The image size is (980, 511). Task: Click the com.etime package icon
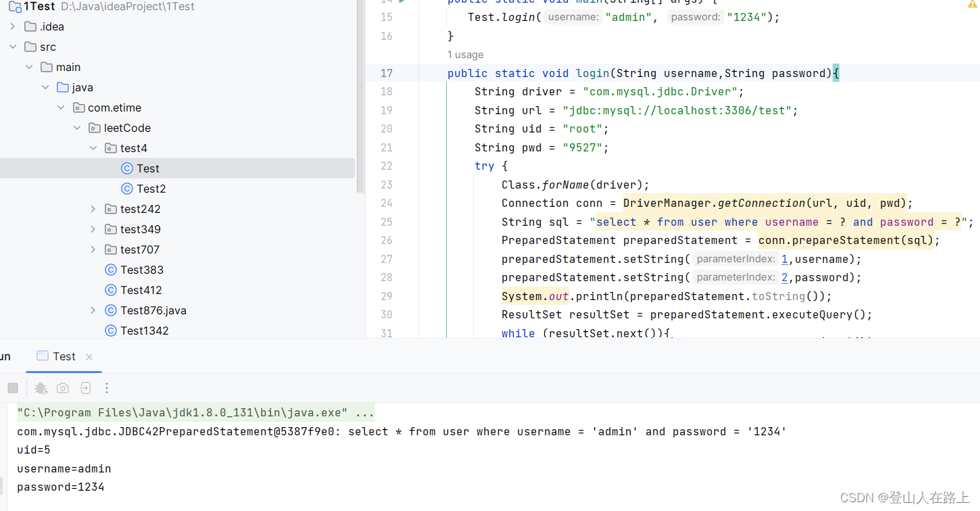(x=78, y=107)
